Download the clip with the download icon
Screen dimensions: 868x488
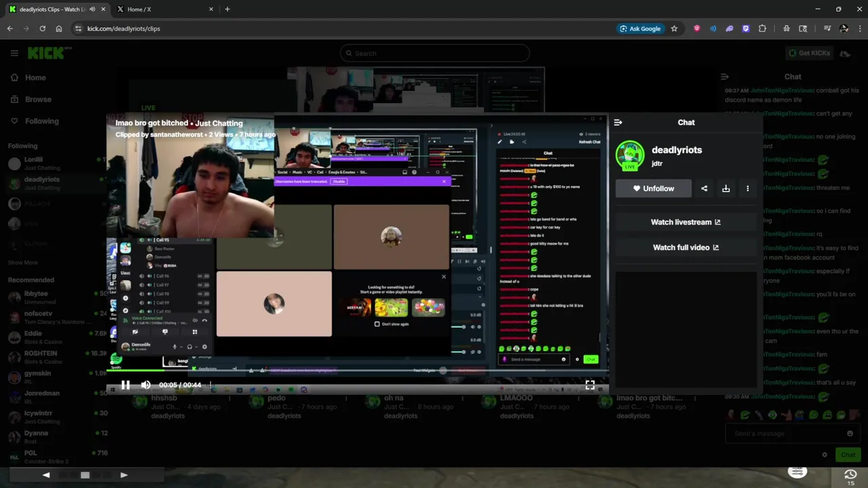click(726, 188)
